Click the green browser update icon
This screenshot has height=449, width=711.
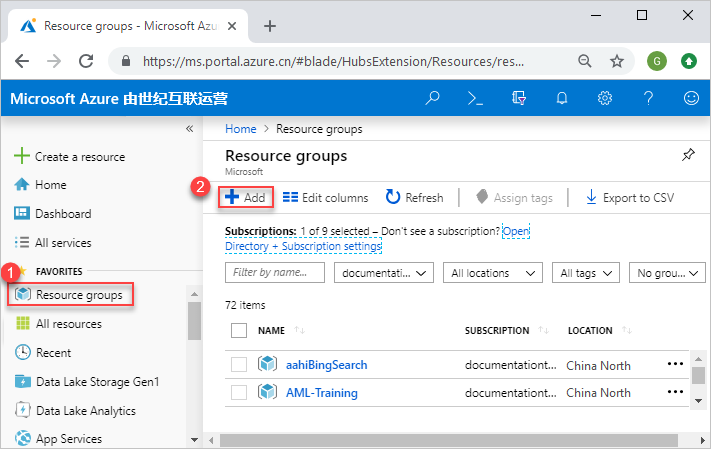pos(689,61)
